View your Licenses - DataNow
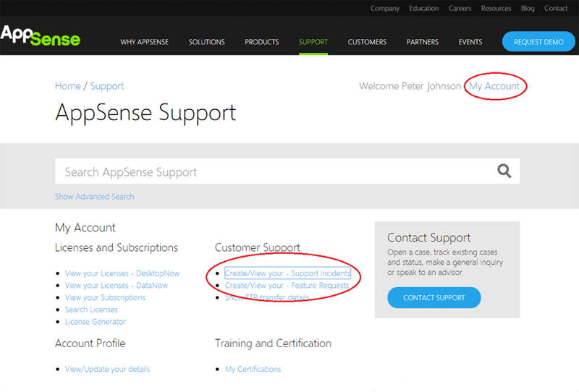579x392 pixels. coord(117,286)
